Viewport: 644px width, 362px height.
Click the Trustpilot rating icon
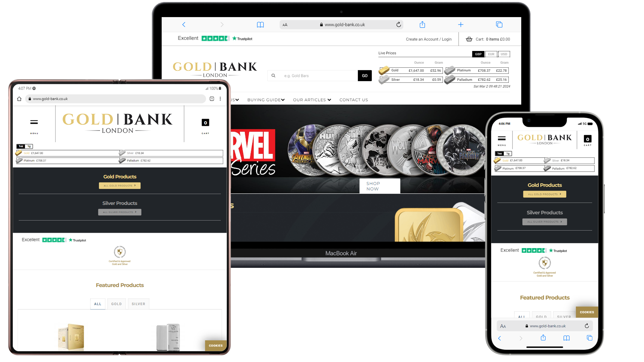click(x=215, y=39)
